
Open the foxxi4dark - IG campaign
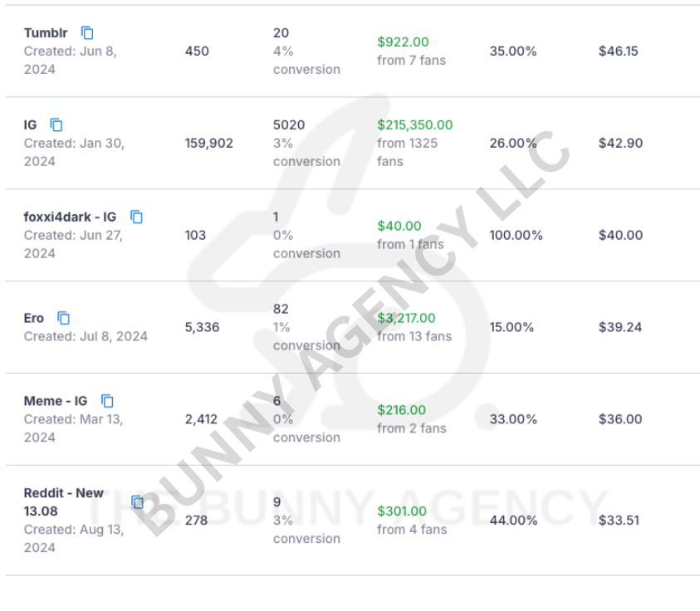(x=70, y=218)
